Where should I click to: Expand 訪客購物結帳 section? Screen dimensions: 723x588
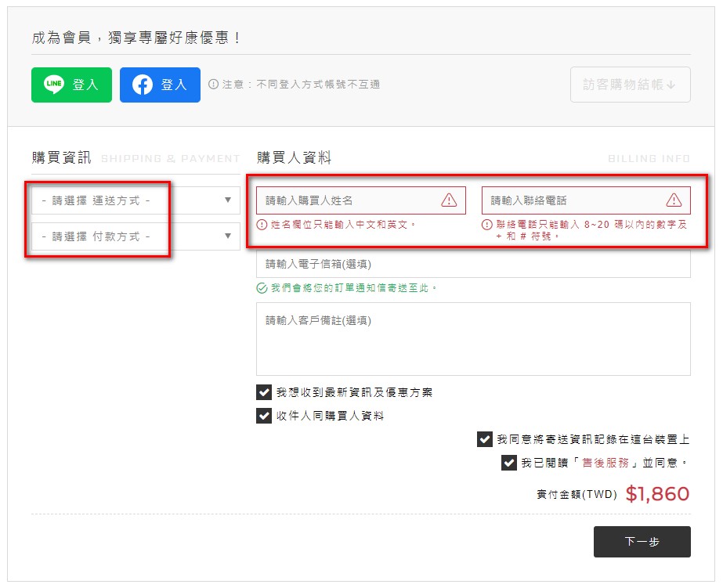click(631, 85)
